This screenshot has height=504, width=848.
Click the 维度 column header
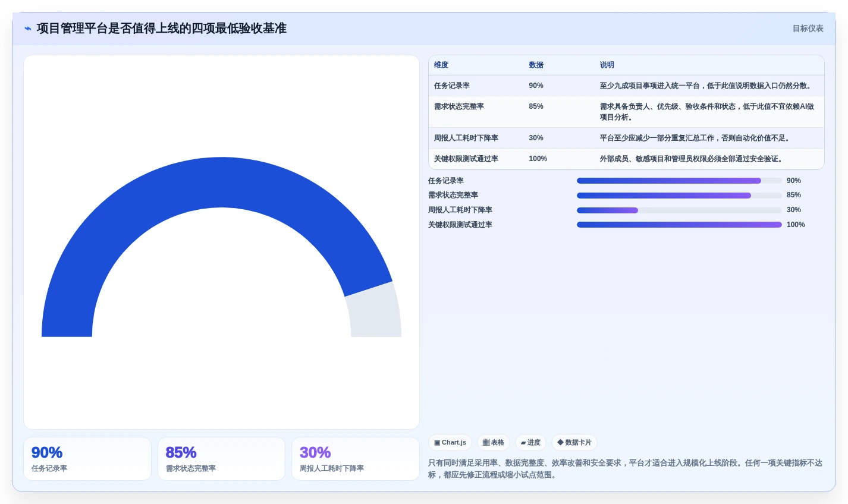pos(441,65)
